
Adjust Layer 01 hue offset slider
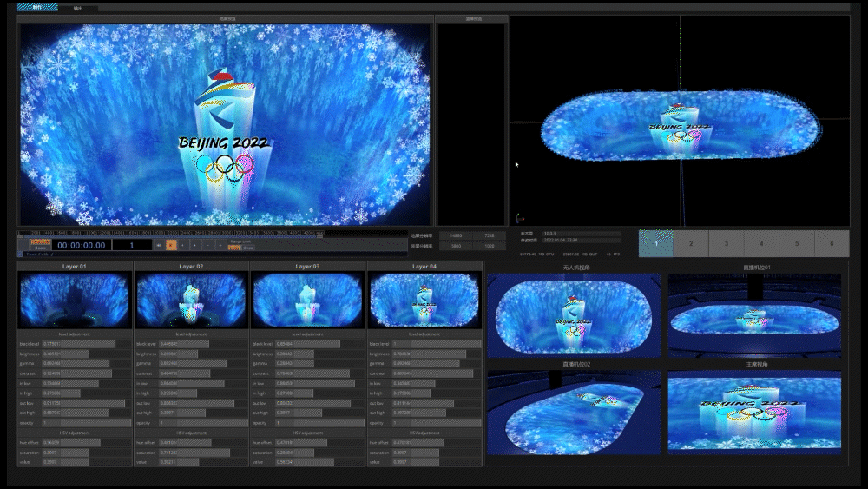point(86,442)
